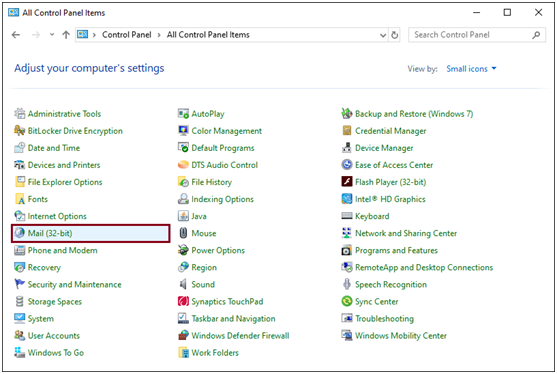This screenshot has height=374, width=557.
Task: Click the Security and Maintenance flag icon
Action: click(x=20, y=284)
